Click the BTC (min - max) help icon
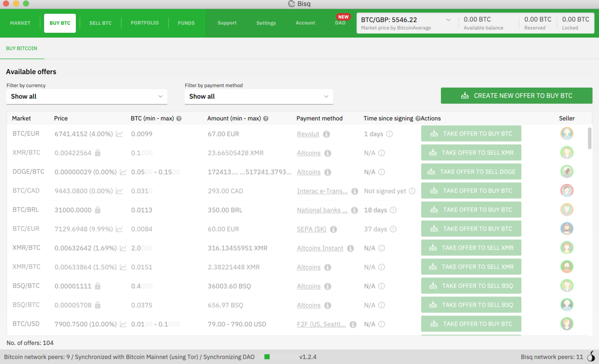The image size is (599, 364). click(179, 118)
